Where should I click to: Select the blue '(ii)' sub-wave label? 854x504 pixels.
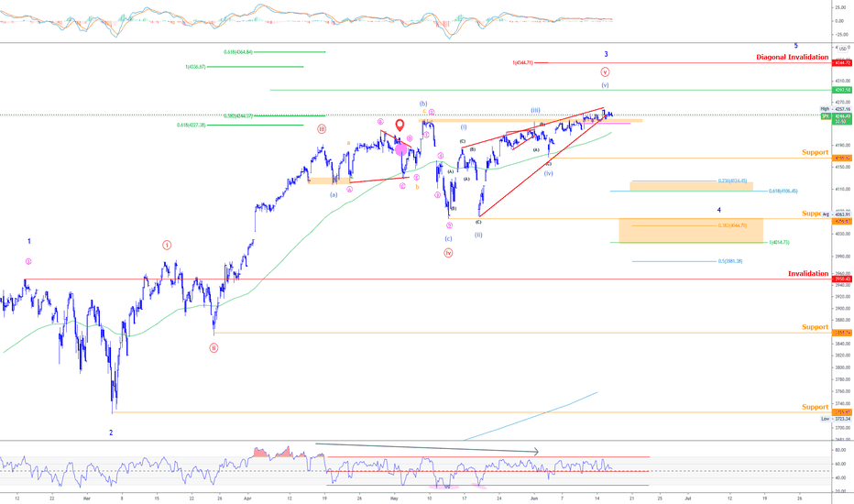tap(478, 235)
